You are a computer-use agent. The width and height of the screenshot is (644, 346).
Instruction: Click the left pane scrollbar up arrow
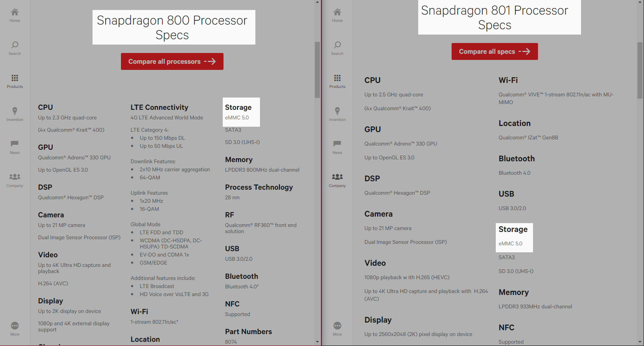click(x=317, y=2)
